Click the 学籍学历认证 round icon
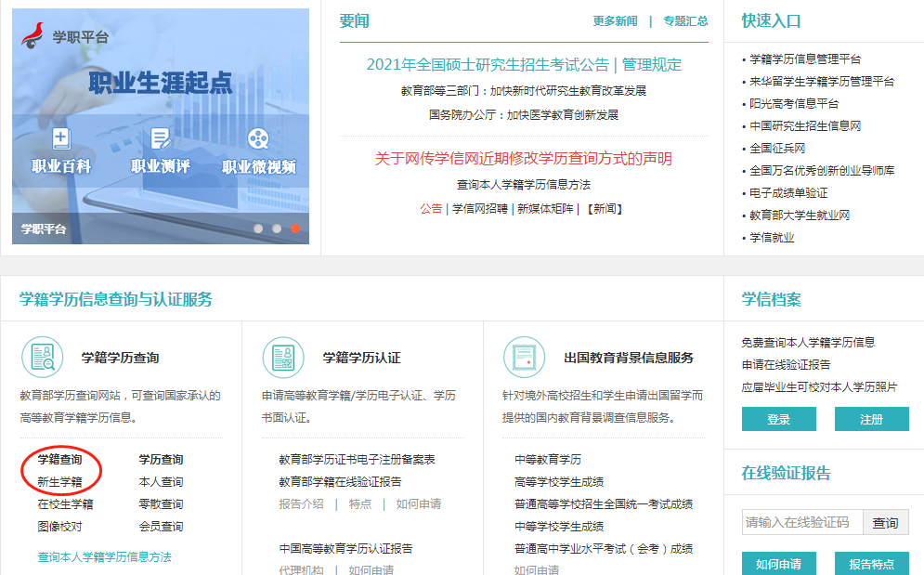 tap(283, 358)
